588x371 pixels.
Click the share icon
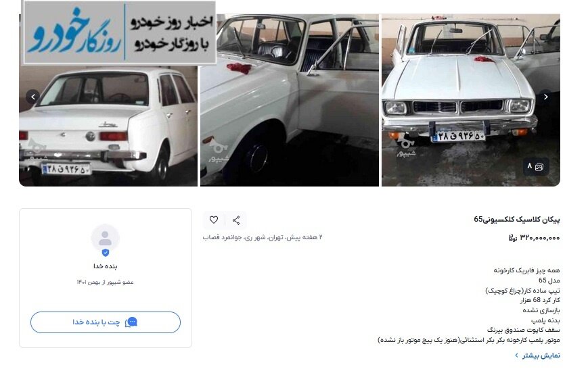[236, 220]
